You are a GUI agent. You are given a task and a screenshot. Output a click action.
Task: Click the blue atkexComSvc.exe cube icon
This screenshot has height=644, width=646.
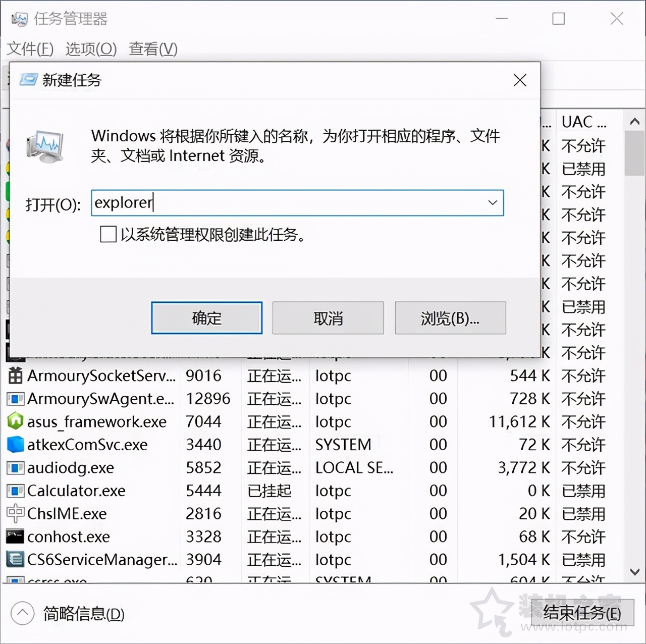point(15,445)
